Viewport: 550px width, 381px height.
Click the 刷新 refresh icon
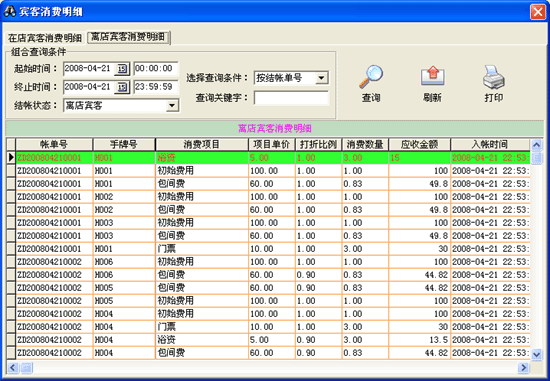tap(432, 76)
